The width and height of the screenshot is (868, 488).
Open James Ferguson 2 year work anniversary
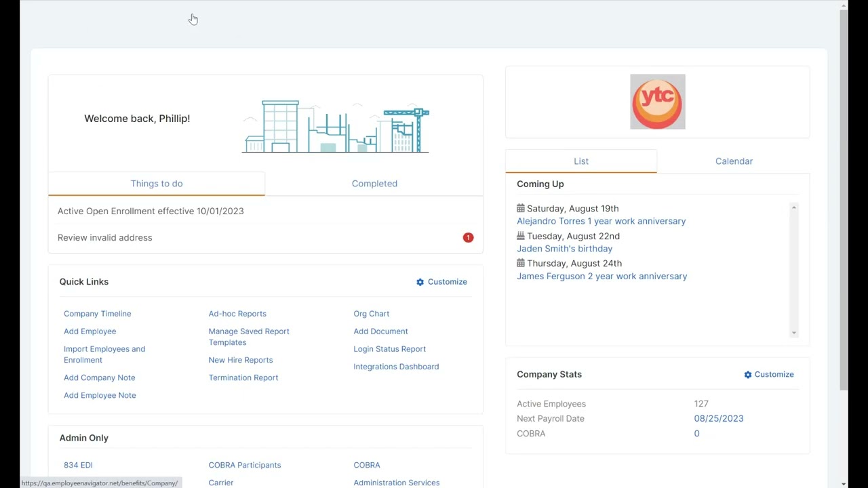(602, 277)
